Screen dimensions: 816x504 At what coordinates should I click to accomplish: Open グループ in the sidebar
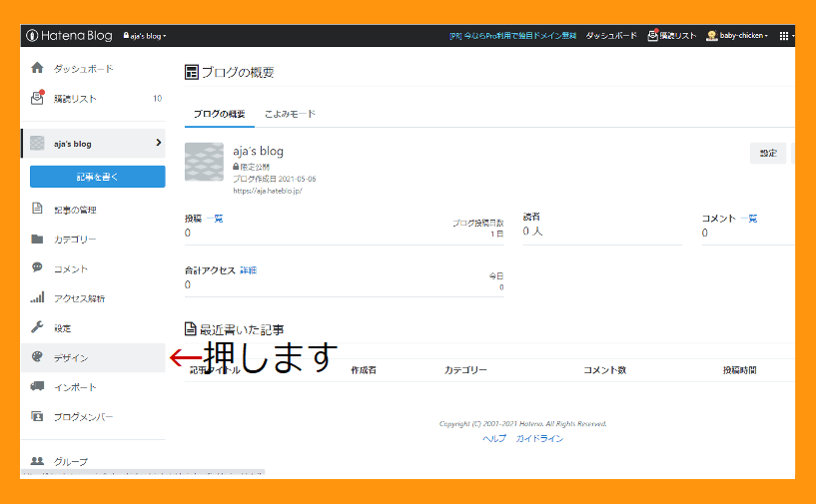[71, 462]
